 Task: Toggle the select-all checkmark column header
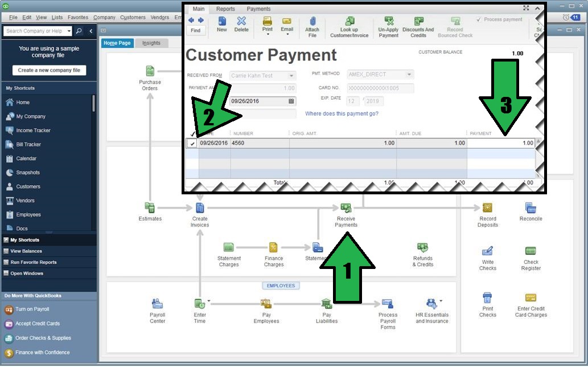(192, 133)
